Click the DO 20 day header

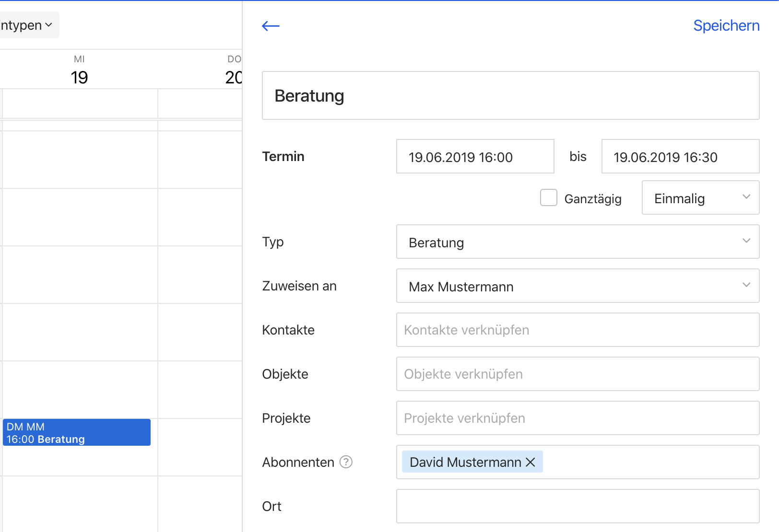tap(233, 71)
